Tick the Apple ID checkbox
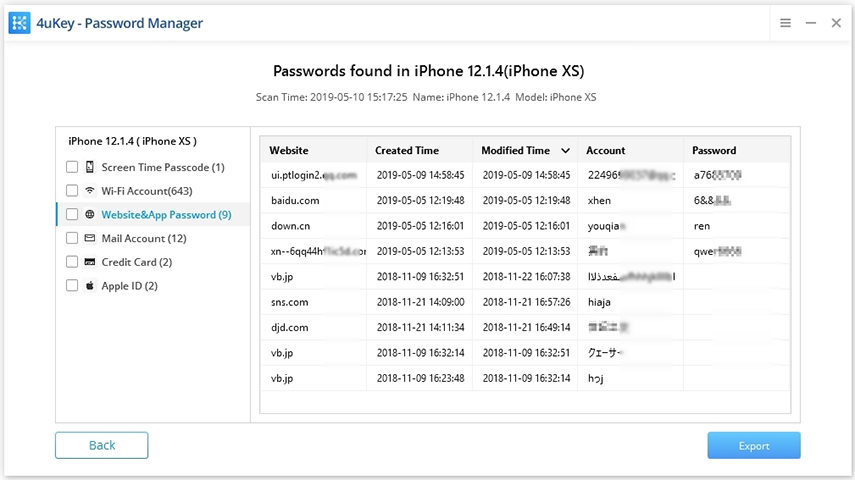 (72, 286)
